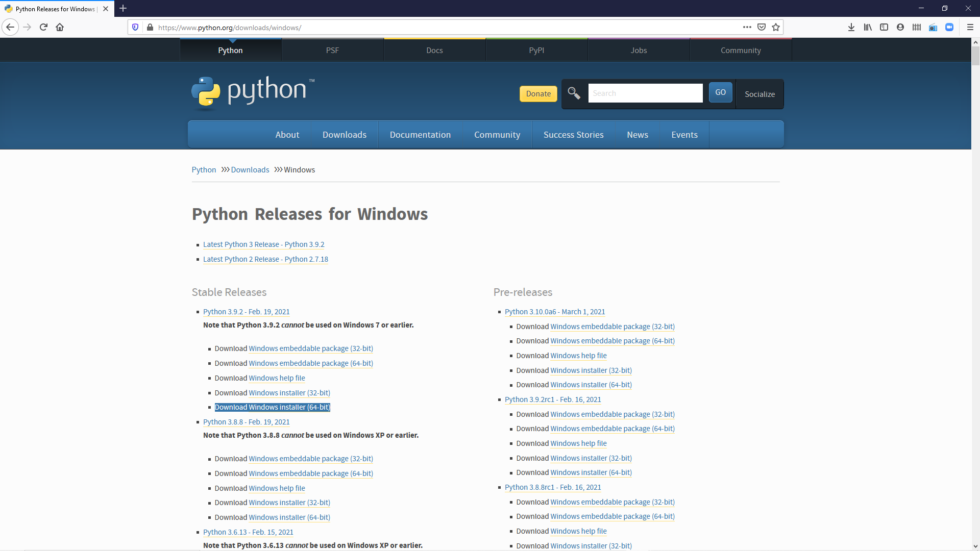This screenshot has width=980, height=551.
Task: Open the browser downloads panel
Action: click(851, 27)
